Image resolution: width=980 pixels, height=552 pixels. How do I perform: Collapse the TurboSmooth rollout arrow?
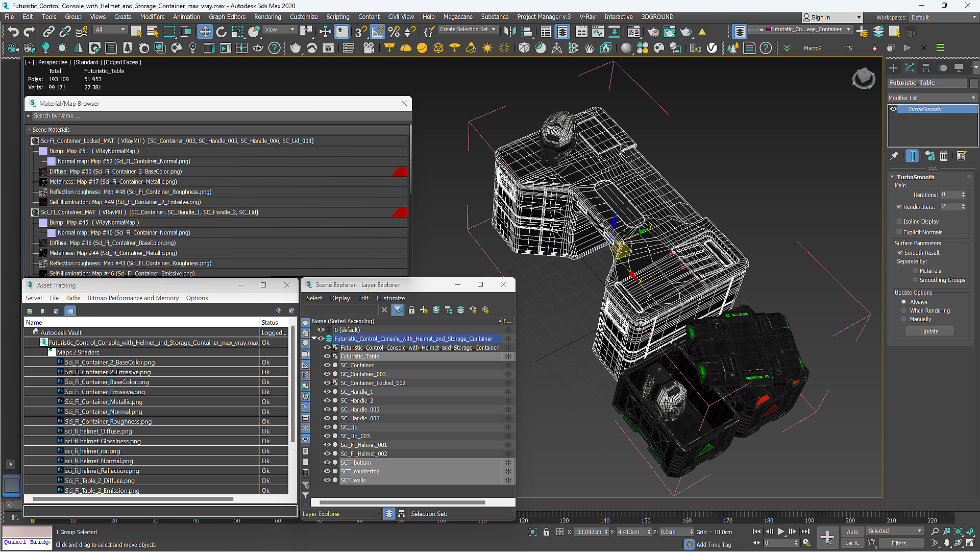pos(892,177)
